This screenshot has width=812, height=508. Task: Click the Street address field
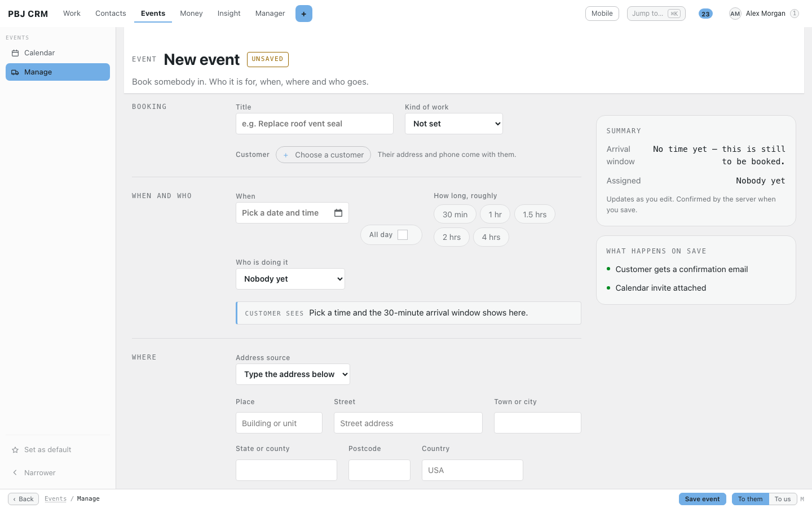pyautogui.click(x=408, y=423)
